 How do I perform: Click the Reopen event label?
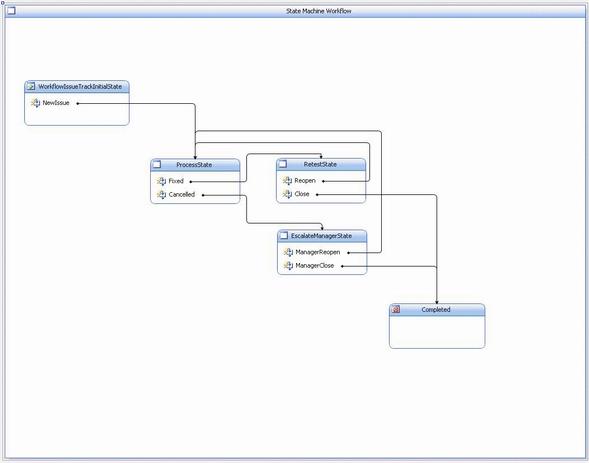(305, 181)
